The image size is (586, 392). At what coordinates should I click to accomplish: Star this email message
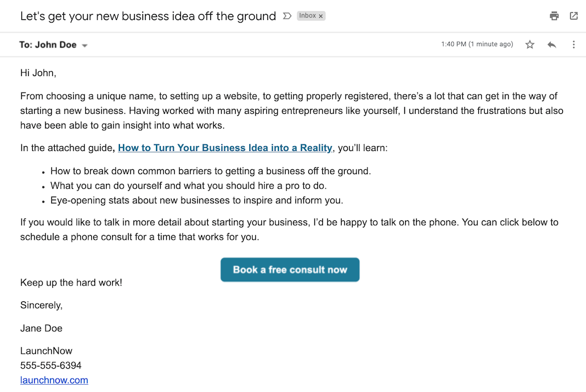click(x=530, y=44)
